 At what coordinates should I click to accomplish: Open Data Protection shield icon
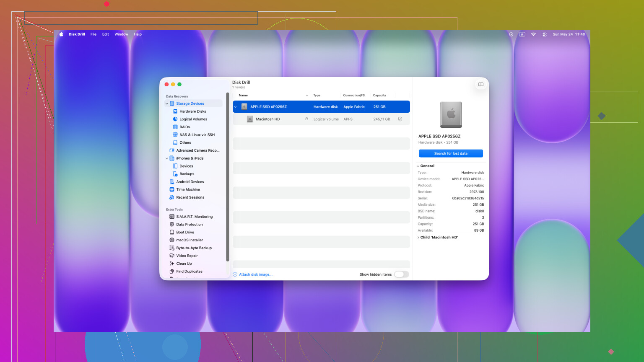(x=172, y=225)
